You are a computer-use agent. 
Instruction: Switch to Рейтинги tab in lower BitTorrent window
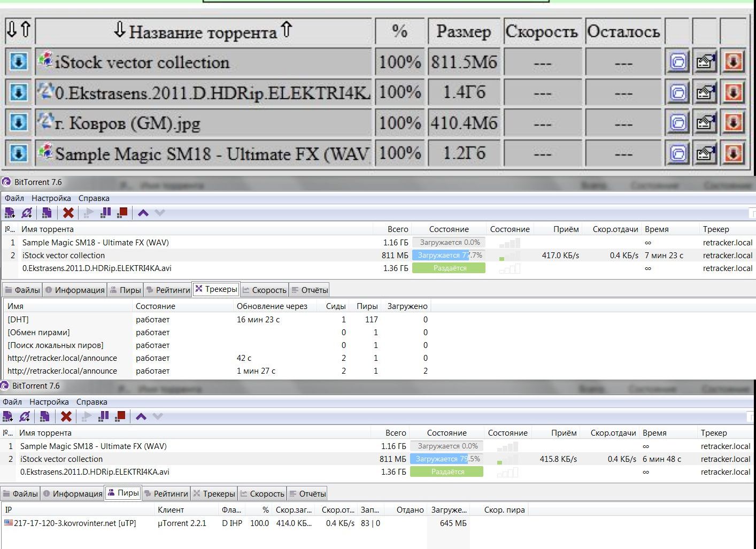[x=166, y=493]
